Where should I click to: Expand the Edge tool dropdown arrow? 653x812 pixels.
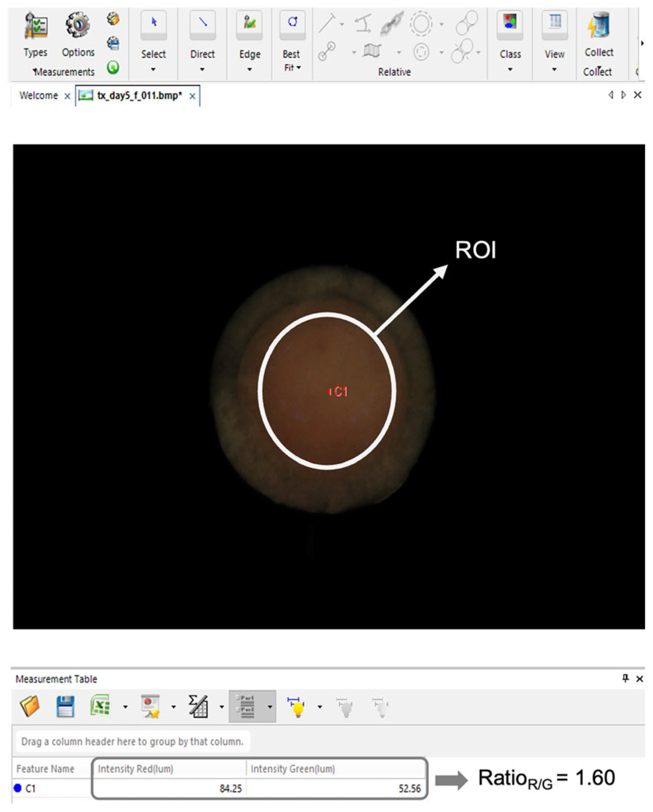[x=249, y=69]
